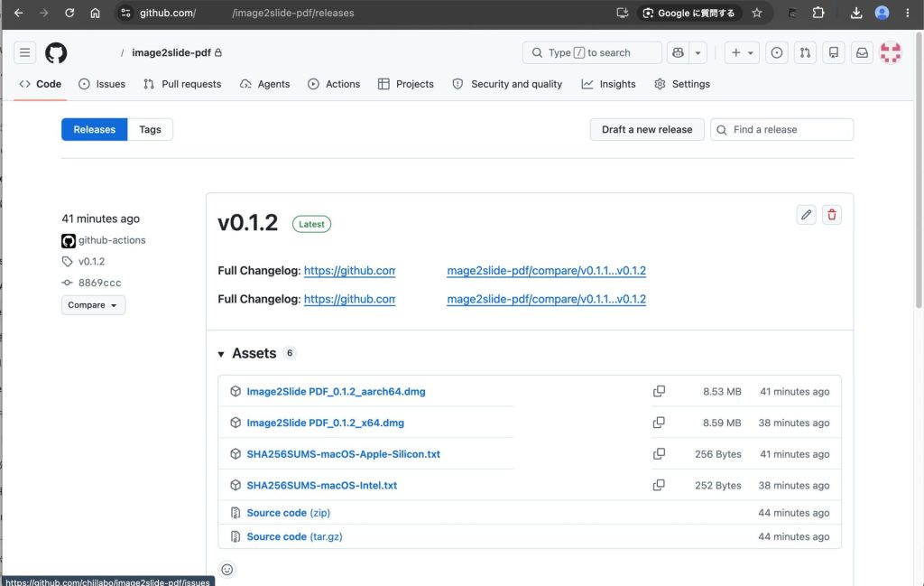924x586 pixels.
Task: Open the repository Settings tab
Action: coord(682,84)
